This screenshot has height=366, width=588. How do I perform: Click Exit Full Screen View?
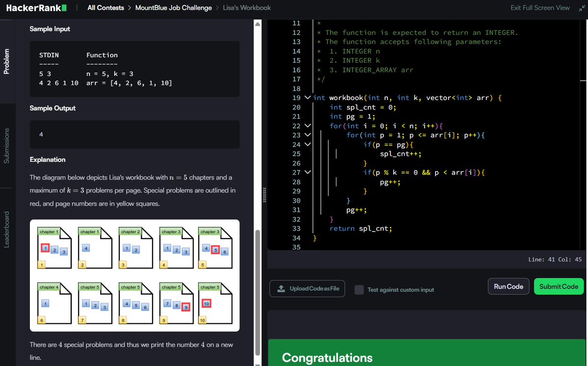point(540,8)
